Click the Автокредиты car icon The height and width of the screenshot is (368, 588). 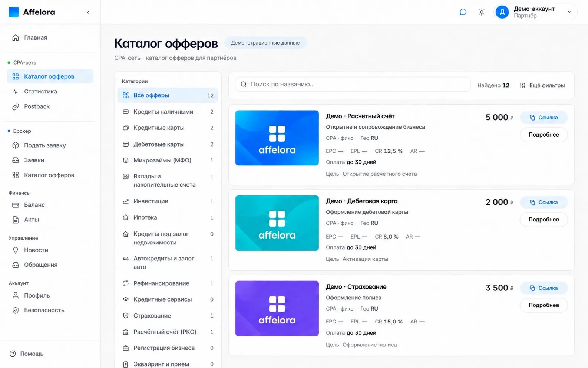[126, 259]
